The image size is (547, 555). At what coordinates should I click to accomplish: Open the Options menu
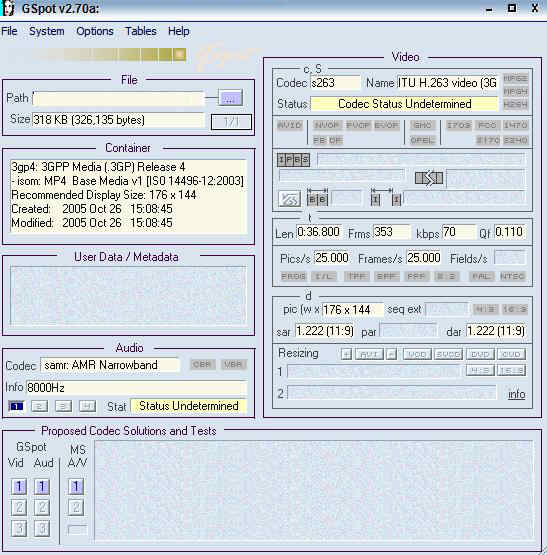[x=95, y=31]
